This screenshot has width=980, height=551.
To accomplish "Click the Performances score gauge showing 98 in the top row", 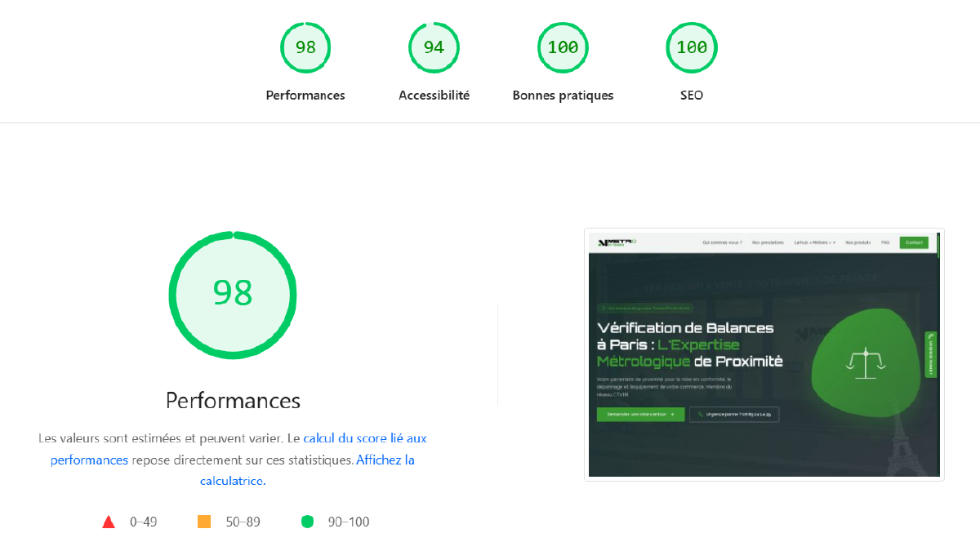I will click(x=305, y=47).
